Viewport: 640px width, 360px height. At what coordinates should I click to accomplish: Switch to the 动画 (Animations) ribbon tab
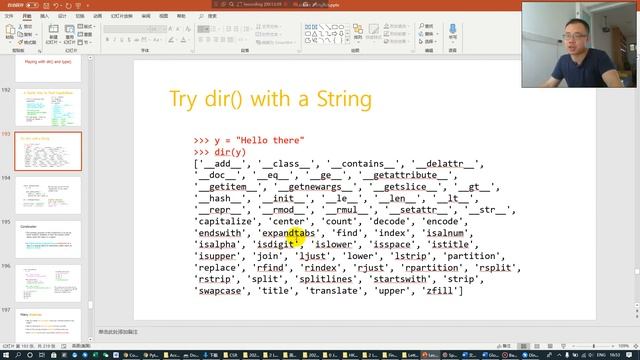pyautogui.click(x=98, y=16)
